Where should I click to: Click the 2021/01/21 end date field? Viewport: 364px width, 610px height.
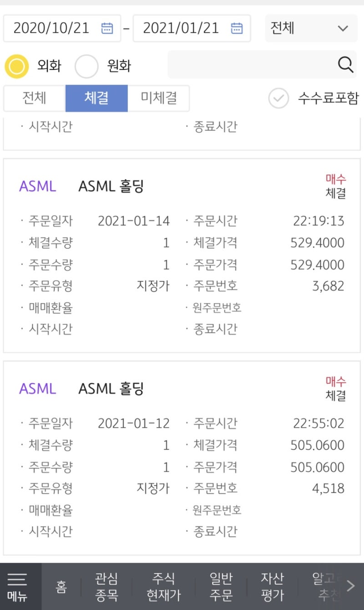181,28
